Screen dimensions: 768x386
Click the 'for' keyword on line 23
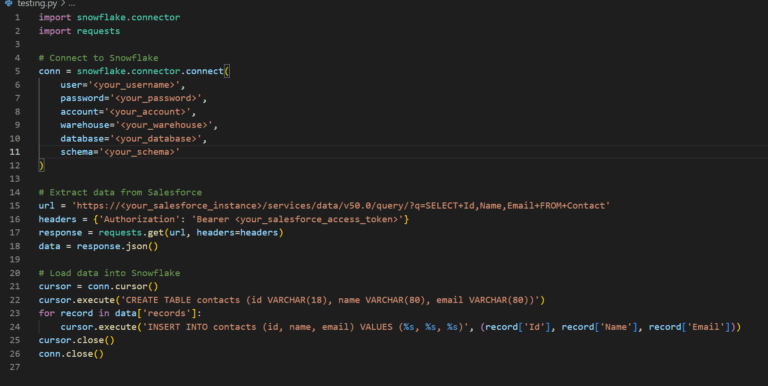point(47,314)
